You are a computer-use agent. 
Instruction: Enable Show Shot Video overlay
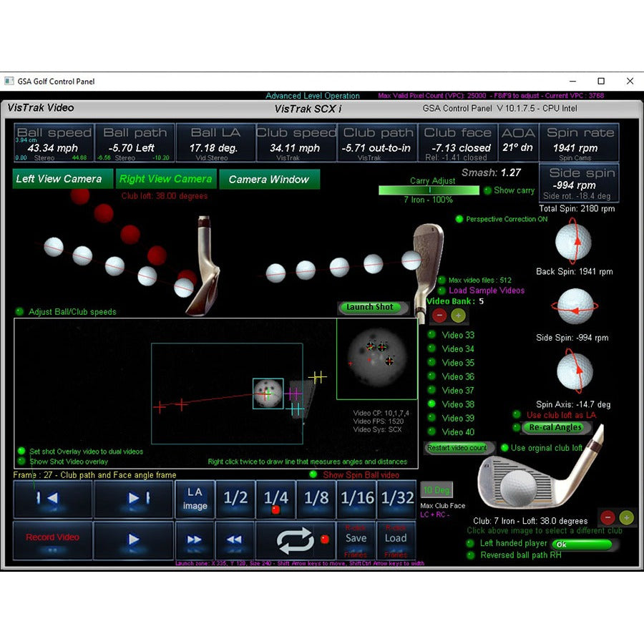(21, 462)
